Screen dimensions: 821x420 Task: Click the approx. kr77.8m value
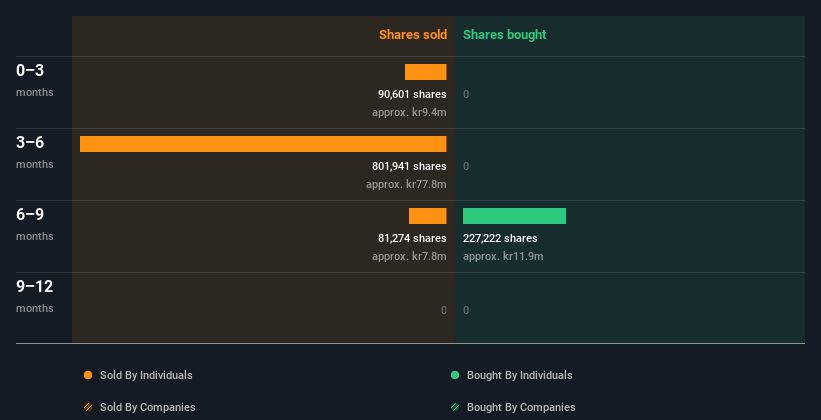pyautogui.click(x=406, y=184)
